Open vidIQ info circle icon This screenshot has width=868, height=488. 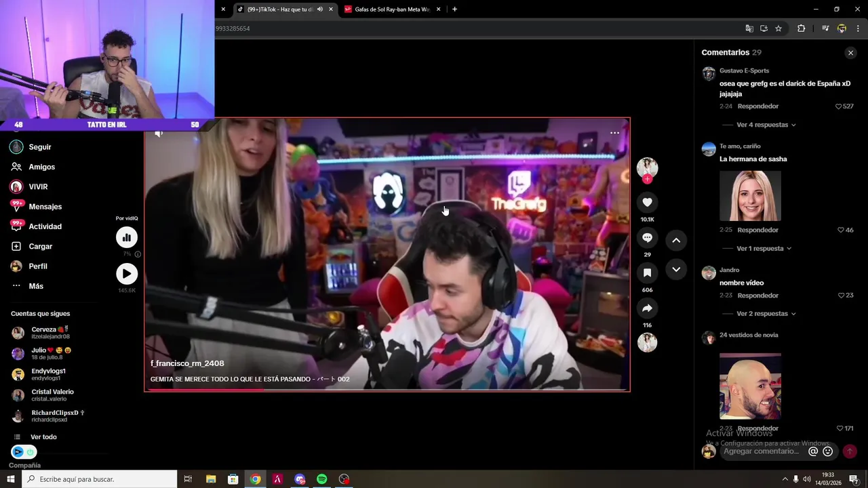pyautogui.click(x=138, y=254)
